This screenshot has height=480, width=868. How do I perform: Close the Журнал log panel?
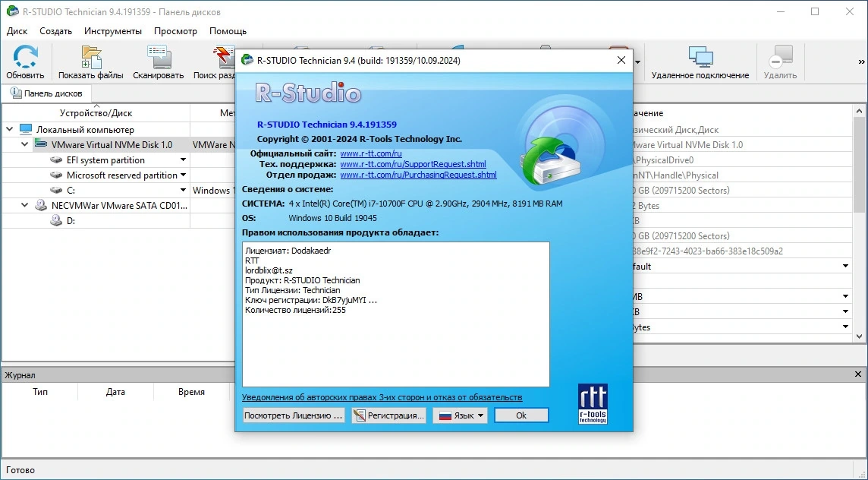(858, 374)
